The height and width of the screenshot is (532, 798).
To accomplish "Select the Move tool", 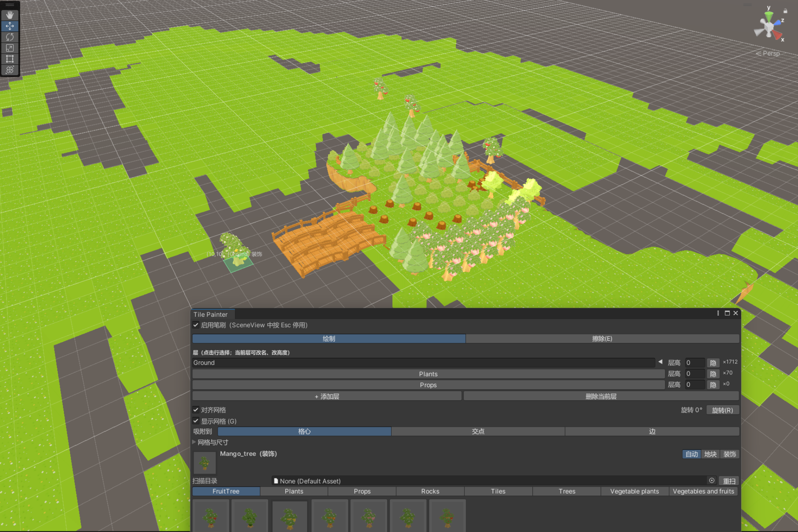I will [x=10, y=26].
